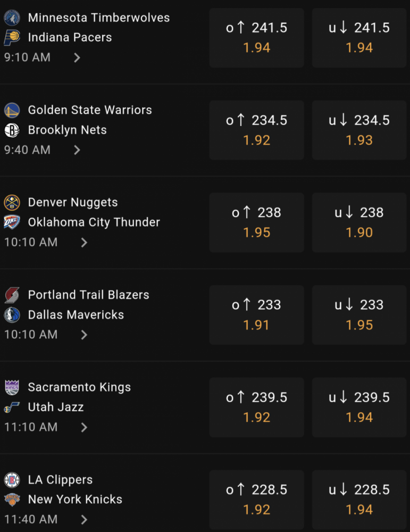This screenshot has width=410, height=532.
Task: Click the Minnesota Timberwolves team logo
Action: (12, 18)
